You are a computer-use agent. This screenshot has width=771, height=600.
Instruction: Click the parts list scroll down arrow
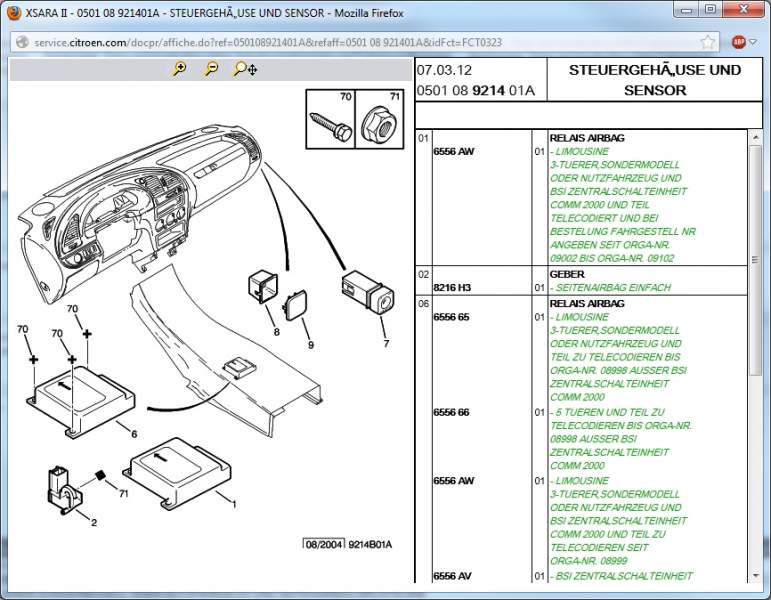[755, 576]
